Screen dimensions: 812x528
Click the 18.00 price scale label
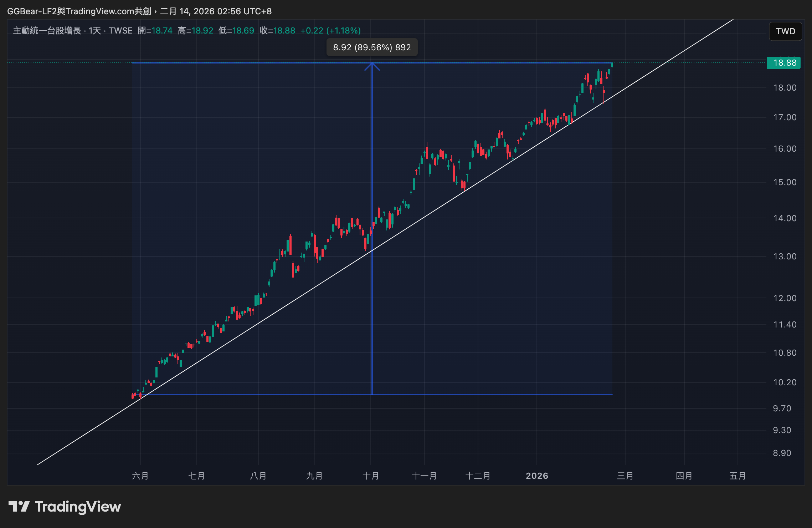[x=785, y=88]
